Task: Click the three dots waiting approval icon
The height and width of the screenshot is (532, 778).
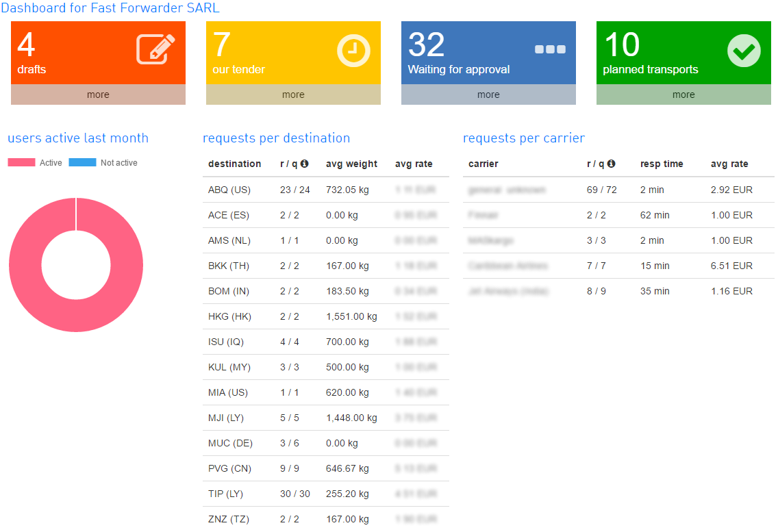Action: (550, 49)
